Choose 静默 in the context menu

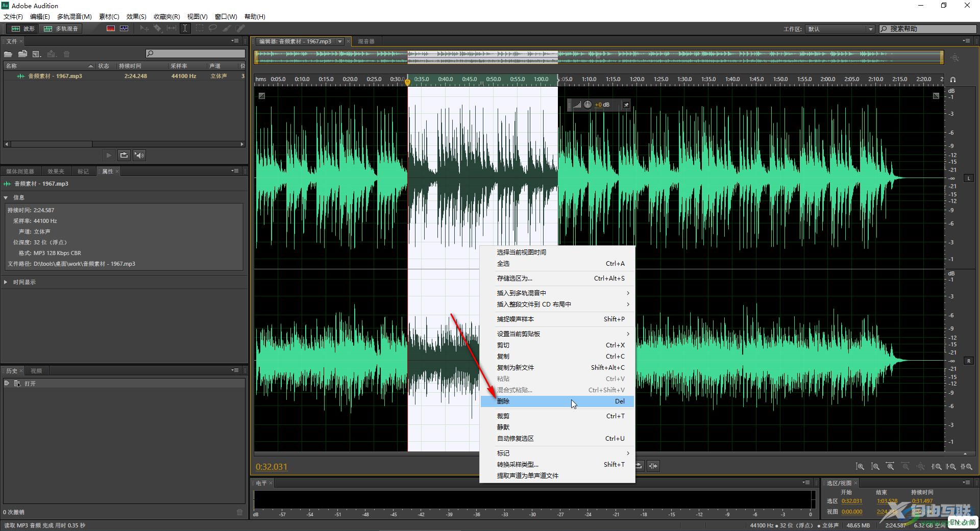click(557, 427)
